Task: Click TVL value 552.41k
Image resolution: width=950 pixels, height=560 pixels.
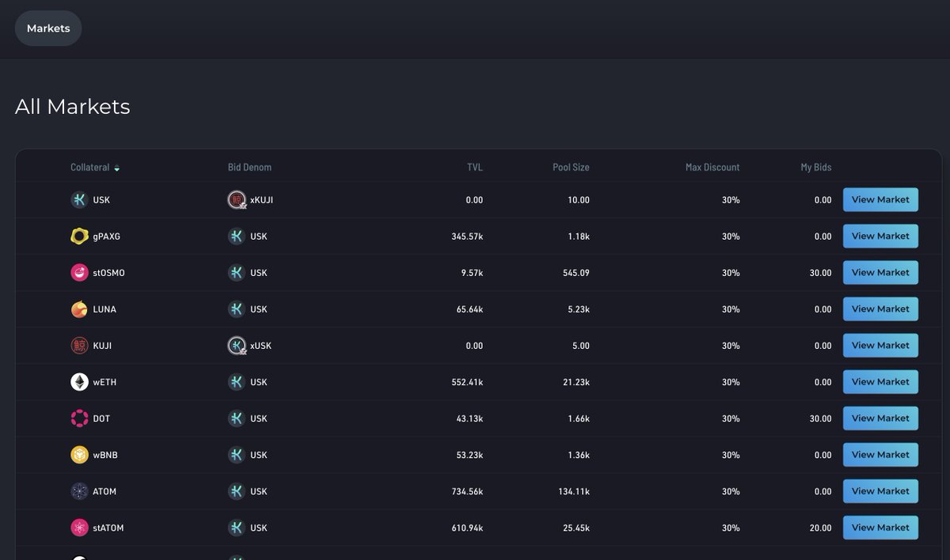Action: (467, 382)
